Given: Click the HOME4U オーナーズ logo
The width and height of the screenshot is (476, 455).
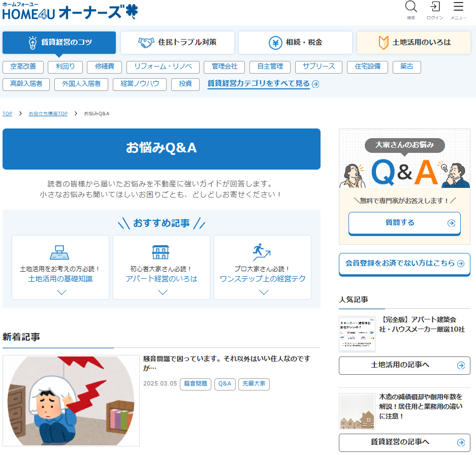Looking at the screenshot, I should (x=70, y=12).
